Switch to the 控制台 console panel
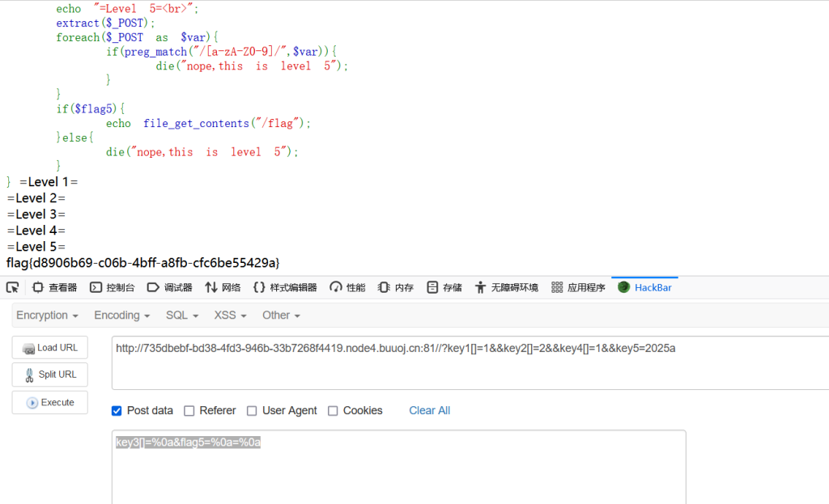Image resolution: width=829 pixels, height=504 pixels. (113, 287)
